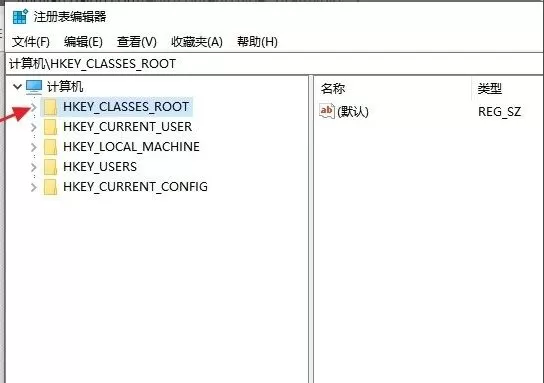Select the HKEY_USERS key
The width and height of the screenshot is (544, 383).
coord(100,167)
